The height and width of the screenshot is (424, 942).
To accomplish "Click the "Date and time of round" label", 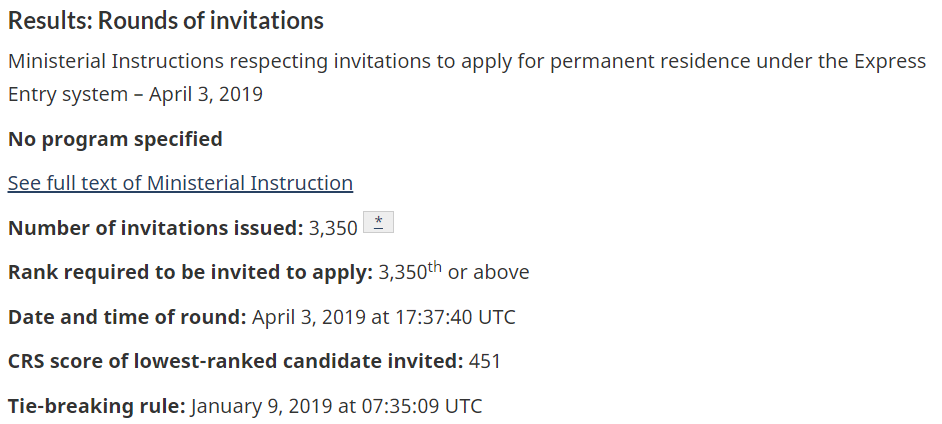I will coord(127,317).
